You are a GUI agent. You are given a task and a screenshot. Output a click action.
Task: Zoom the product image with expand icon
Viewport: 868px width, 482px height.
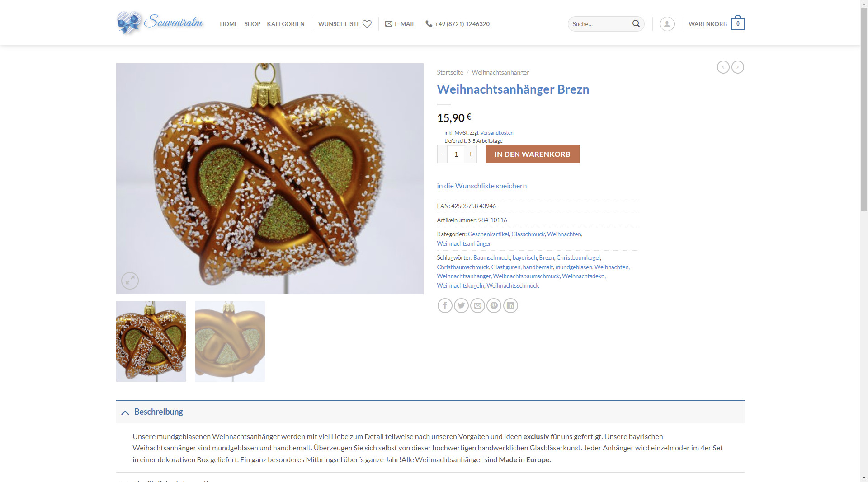click(x=130, y=281)
